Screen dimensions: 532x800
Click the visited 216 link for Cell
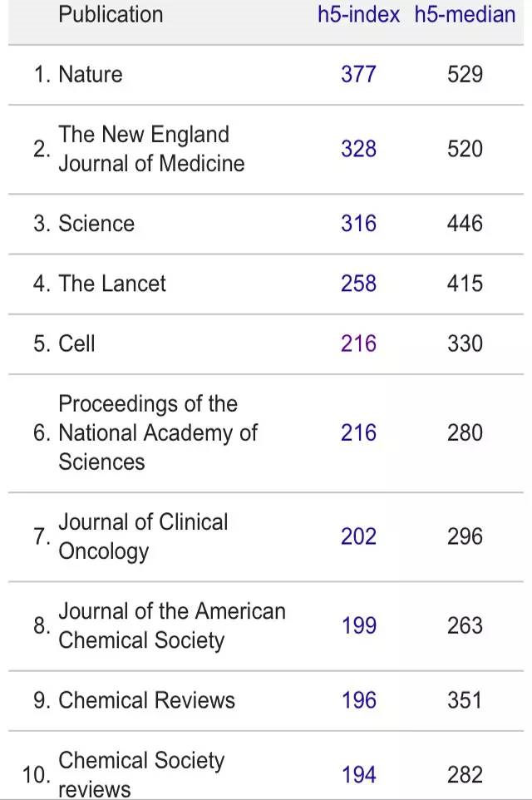(358, 343)
